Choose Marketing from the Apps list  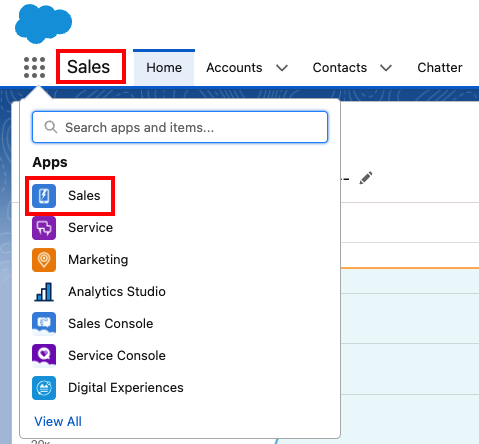click(98, 260)
